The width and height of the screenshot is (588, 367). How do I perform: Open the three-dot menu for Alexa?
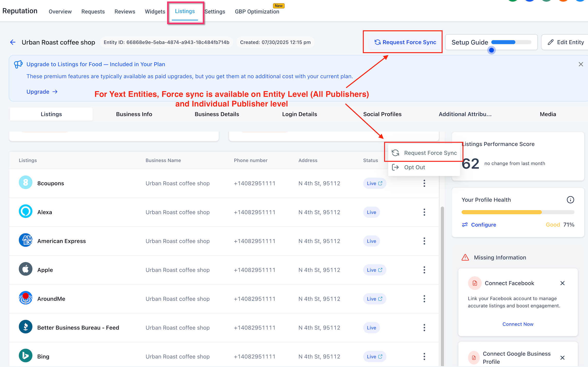click(x=424, y=212)
